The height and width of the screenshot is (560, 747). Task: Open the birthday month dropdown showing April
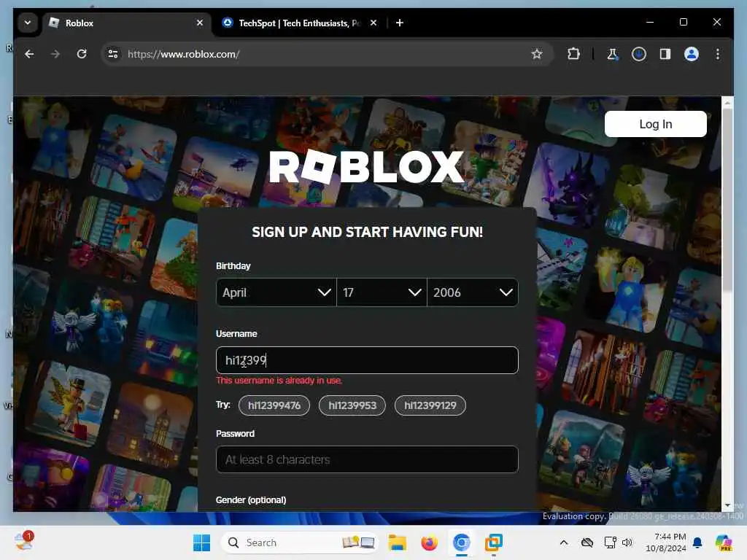[276, 292]
